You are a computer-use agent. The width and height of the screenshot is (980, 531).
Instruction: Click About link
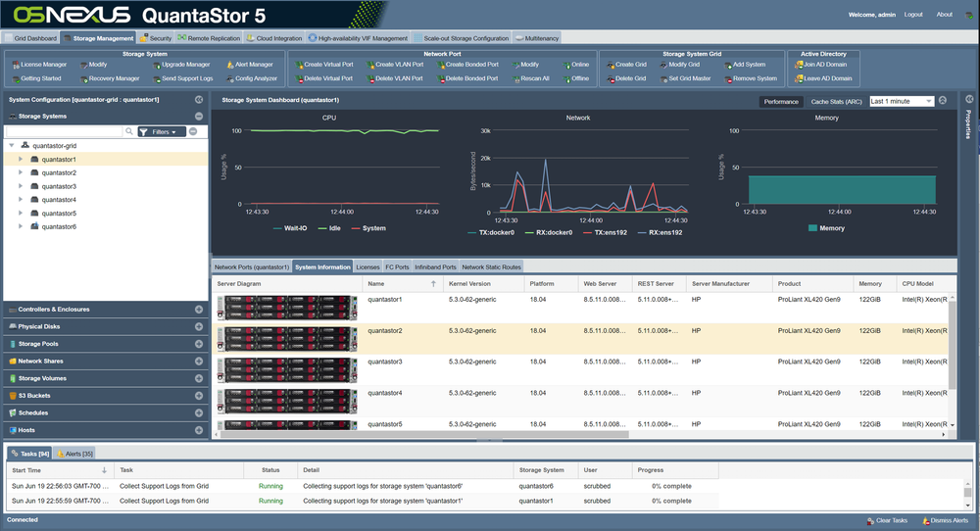(945, 15)
